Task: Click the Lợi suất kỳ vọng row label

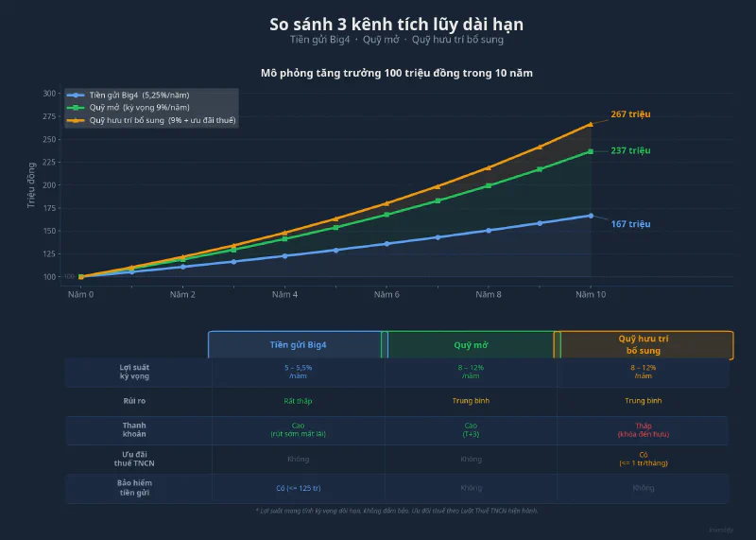Action: pyautogui.click(x=134, y=372)
